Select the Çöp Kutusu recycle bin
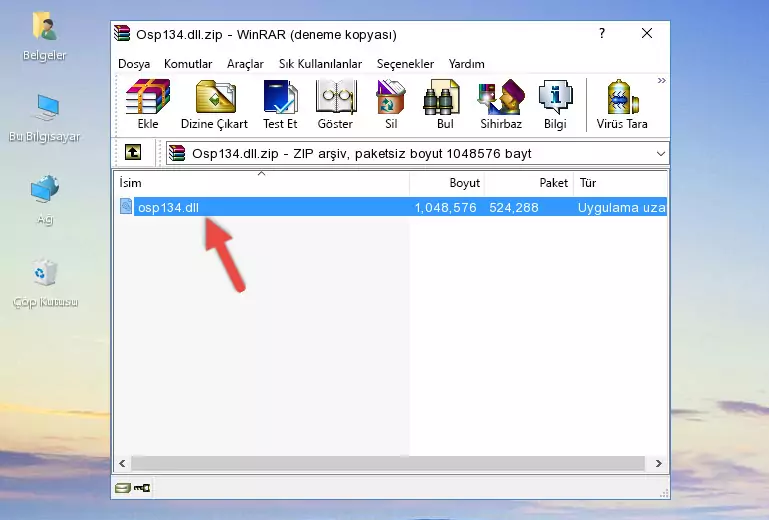 (x=45, y=283)
